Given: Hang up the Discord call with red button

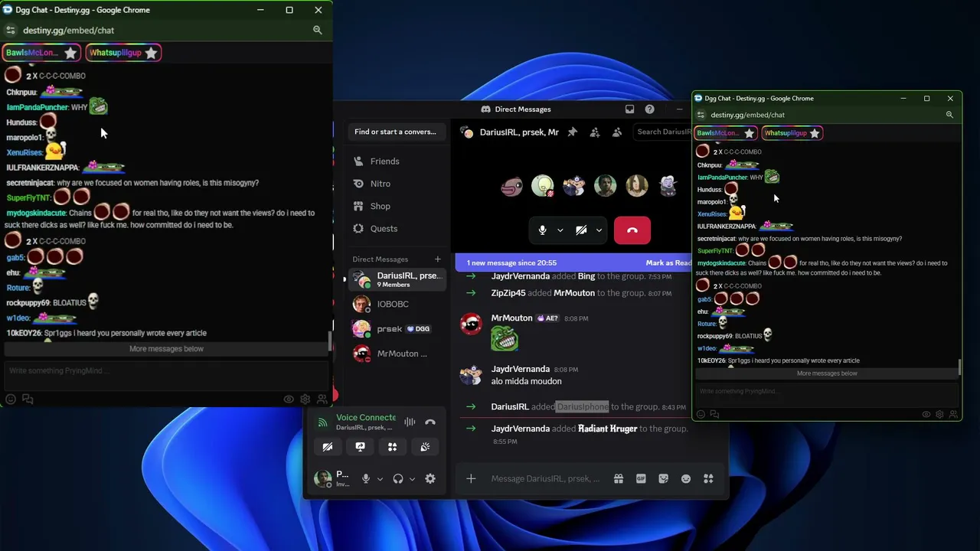Looking at the screenshot, I should (632, 230).
